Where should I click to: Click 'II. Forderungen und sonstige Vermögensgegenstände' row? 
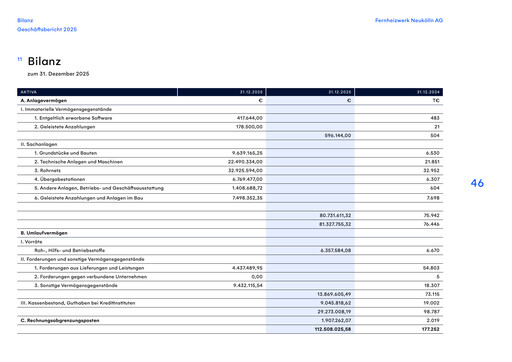point(82,259)
